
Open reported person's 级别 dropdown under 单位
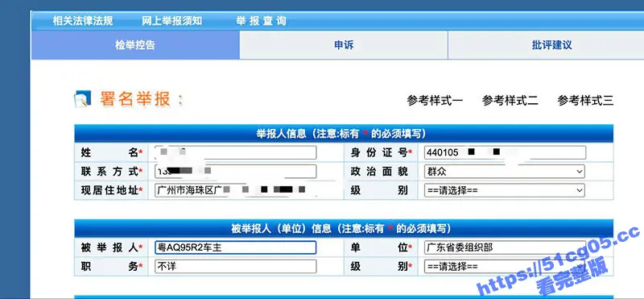point(505,267)
